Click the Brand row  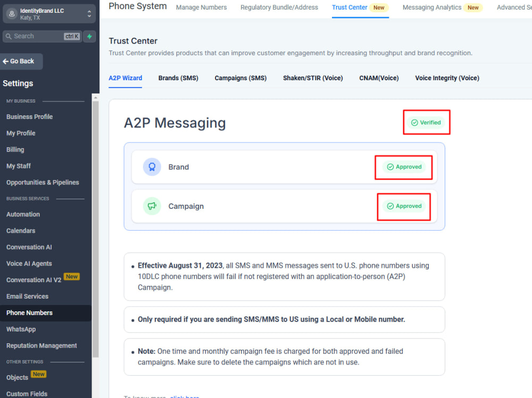tap(284, 167)
